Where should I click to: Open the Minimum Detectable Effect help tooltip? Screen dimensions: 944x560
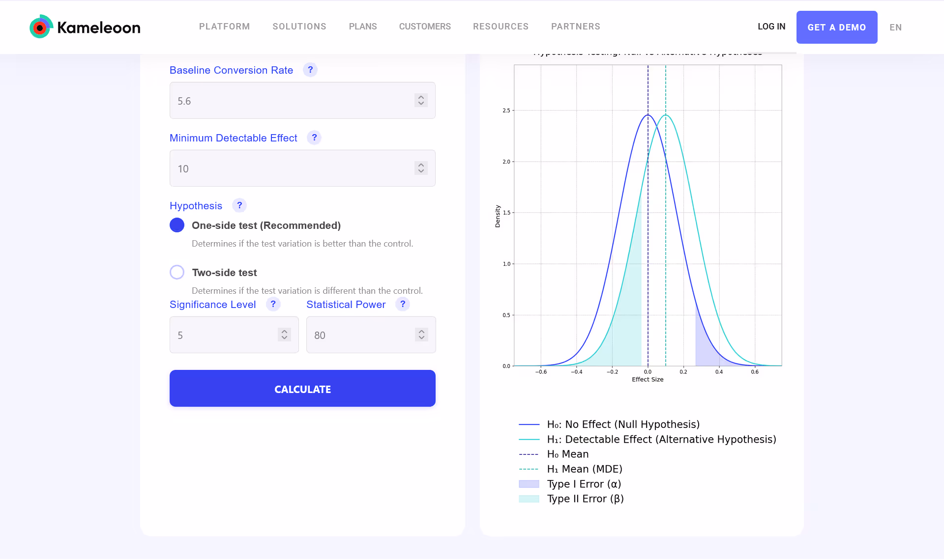(314, 138)
